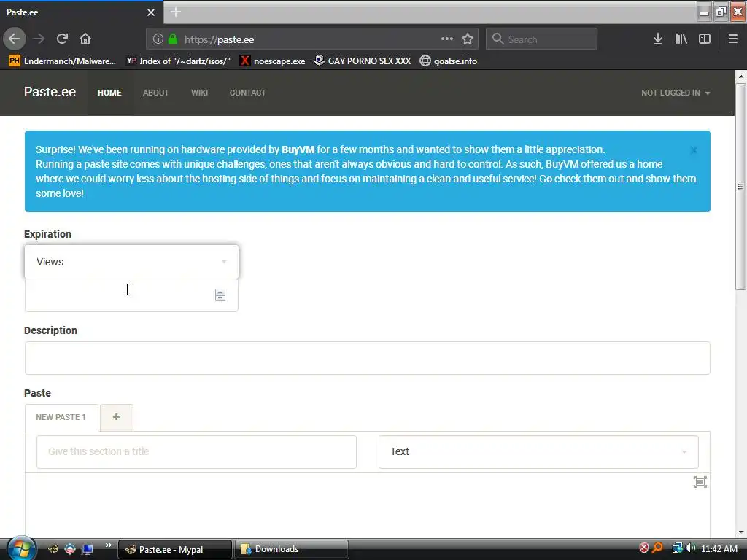Screen dimensions: 747x560
Task: Select the HOME navigation item
Action: click(x=109, y=93)
